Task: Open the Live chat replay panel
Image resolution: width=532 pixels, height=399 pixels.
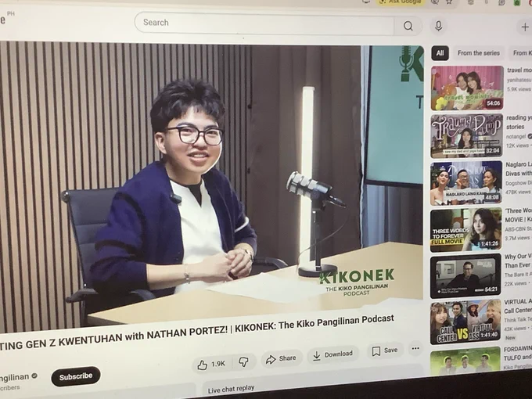Action: [x=231, y=389]
